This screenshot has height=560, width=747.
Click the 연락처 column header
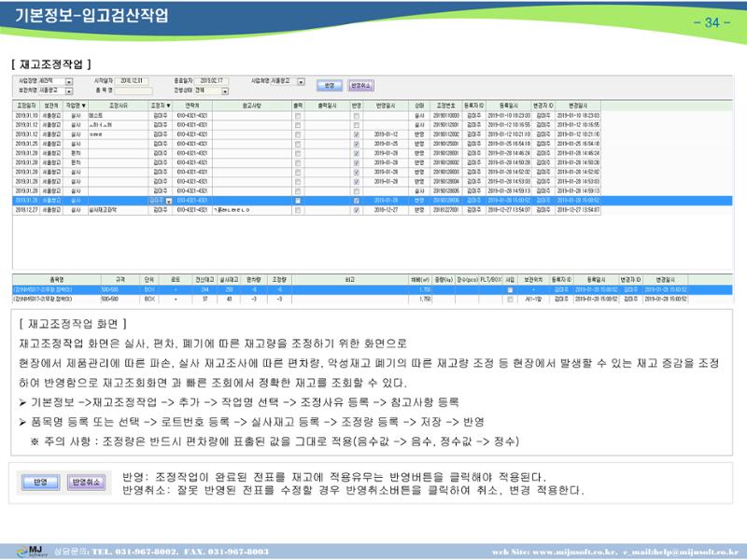click(x=192, y=105)
